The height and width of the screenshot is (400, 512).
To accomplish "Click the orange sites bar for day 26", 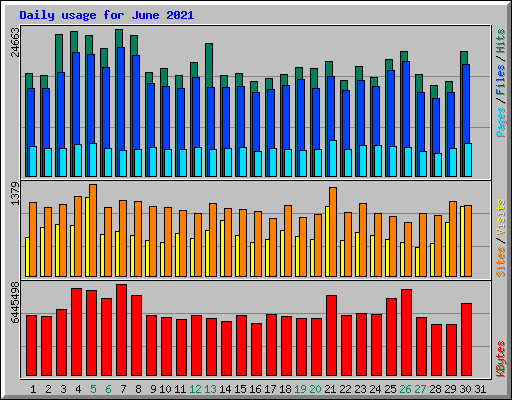I will point(408,249).
